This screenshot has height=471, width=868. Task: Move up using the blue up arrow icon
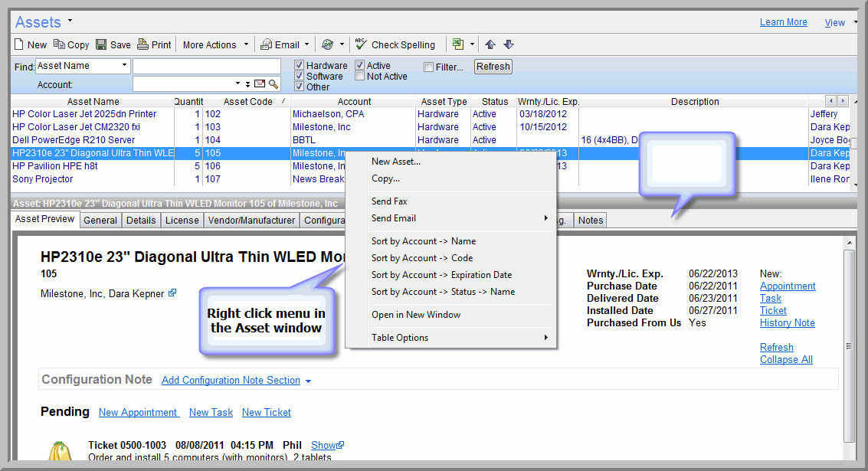tap(490, 44)
